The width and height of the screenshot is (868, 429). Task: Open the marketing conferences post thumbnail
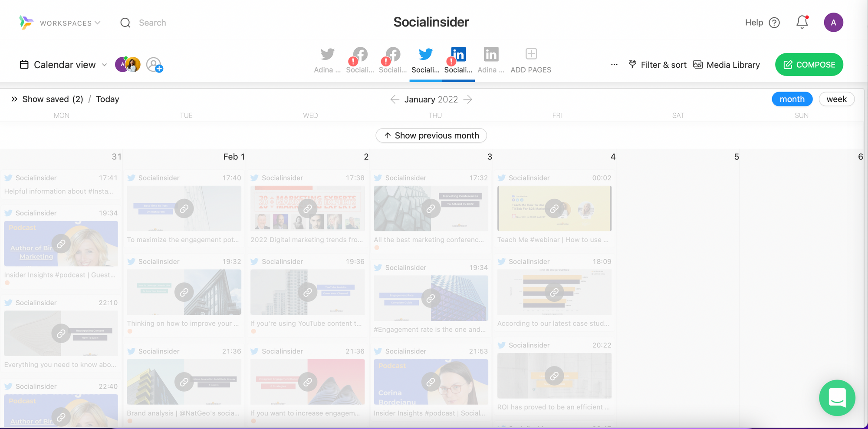[x=431, y=208]
